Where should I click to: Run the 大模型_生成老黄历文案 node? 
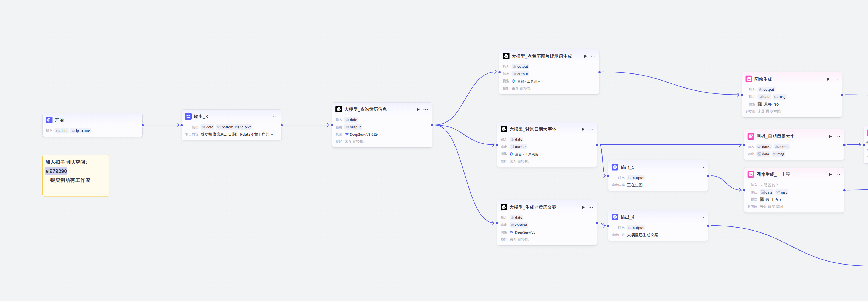coord(583,208)
